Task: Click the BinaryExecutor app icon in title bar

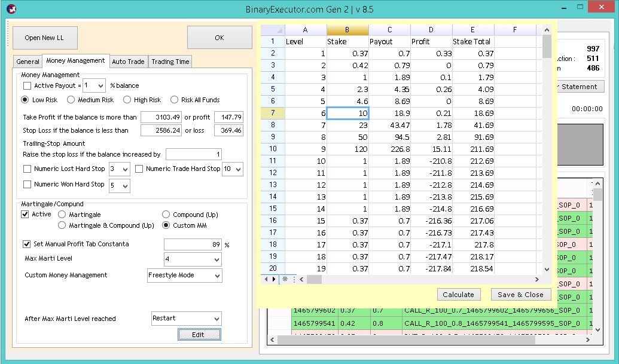Action: click(11, 9)
